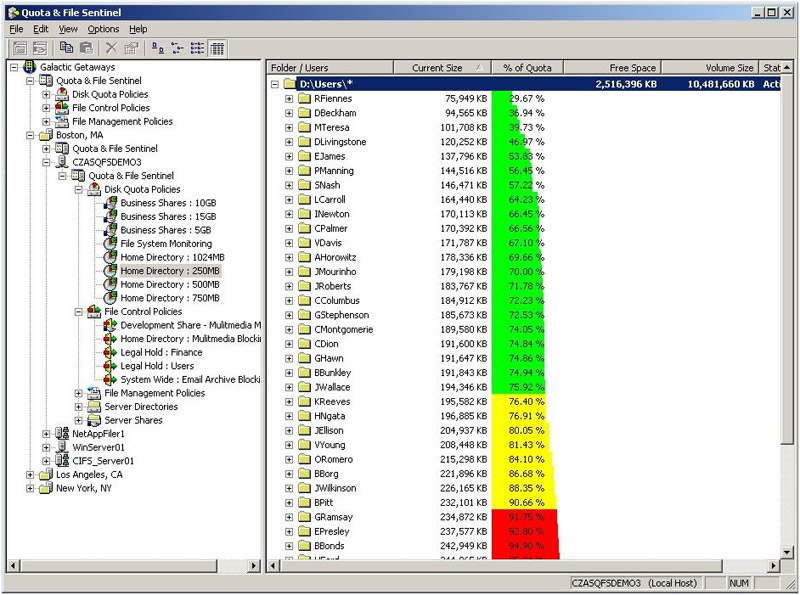Switch to Details view icon
Viewport: 800px width, 595px height.
click(x=217, y=48)
